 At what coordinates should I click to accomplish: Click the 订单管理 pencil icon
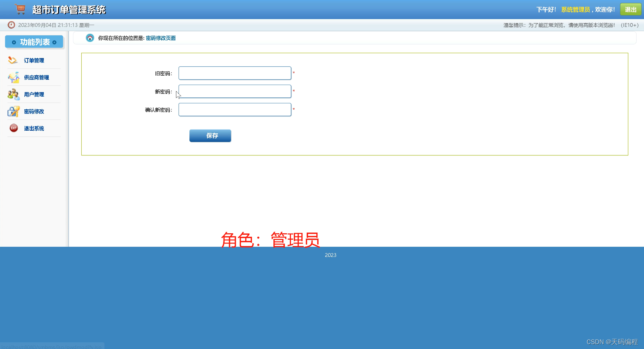13,60
